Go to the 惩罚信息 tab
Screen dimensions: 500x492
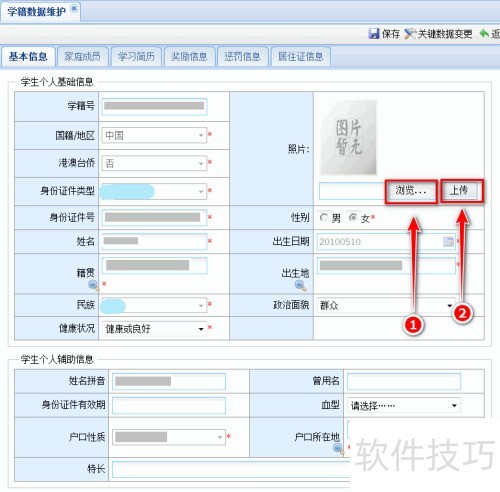(242, 57)
